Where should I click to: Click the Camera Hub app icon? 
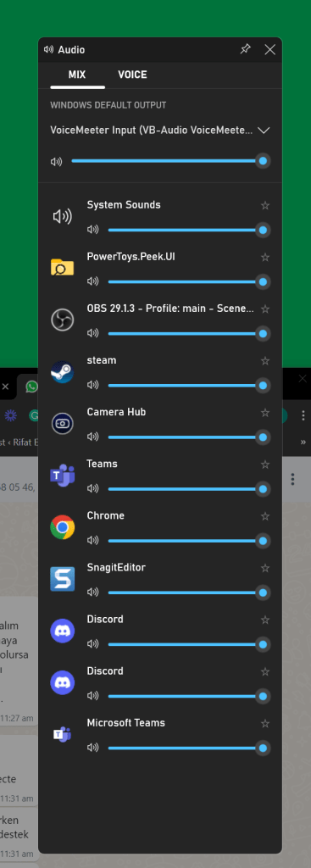click(62, 424)
